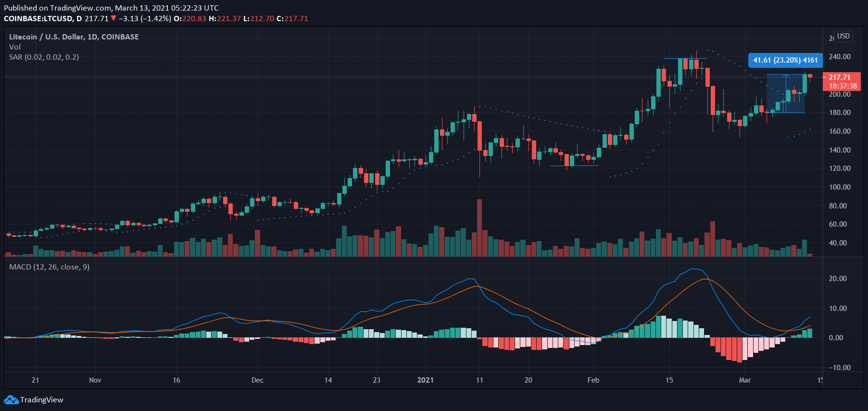Click the red down-triangle change indicator
Screen dimensions: 868x411
pyautogui.click(x=113, y=18)
